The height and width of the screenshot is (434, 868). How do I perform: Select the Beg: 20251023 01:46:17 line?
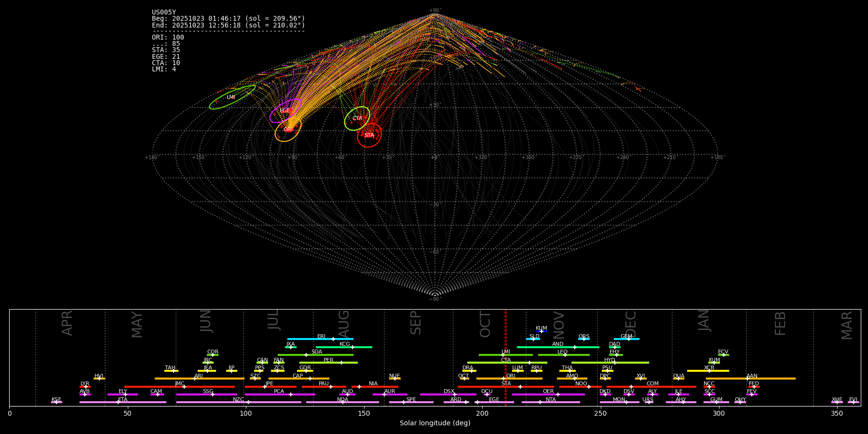point(229,19)
